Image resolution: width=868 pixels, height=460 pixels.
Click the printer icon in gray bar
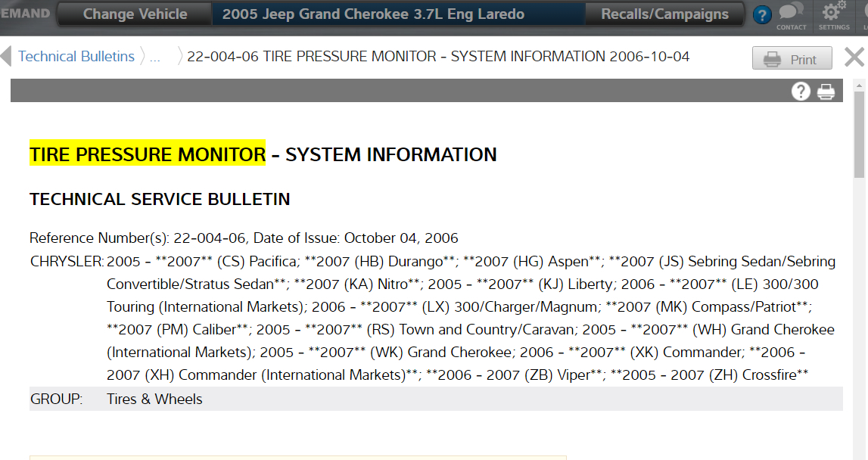tap(826, 92)
